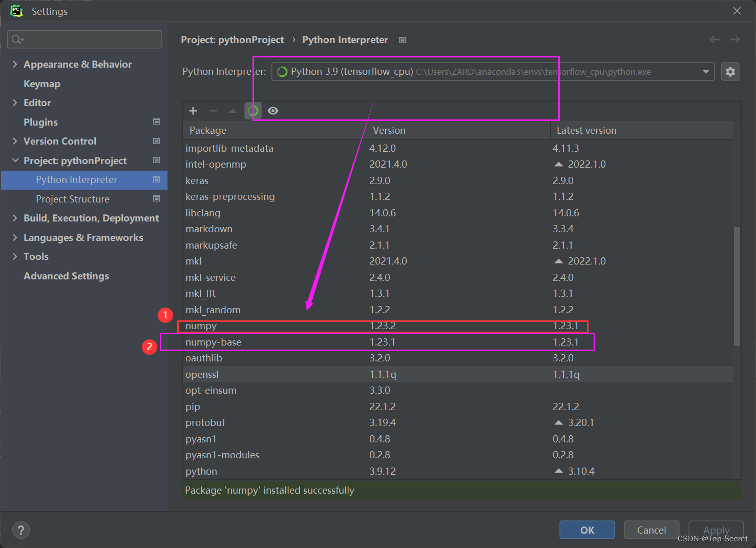Select the libclang package row
756x548 pixels.
(x=458, y=213)
